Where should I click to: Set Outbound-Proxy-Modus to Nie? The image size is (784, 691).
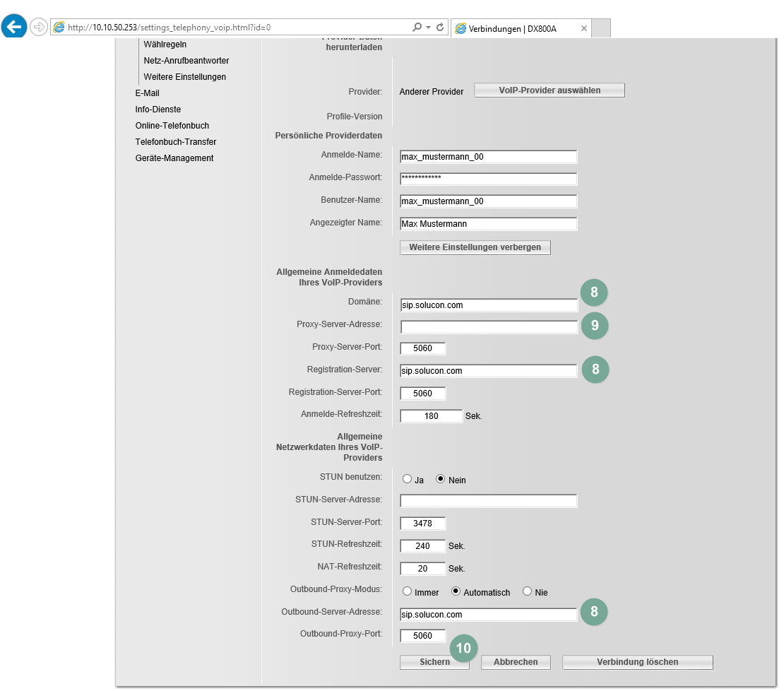(527, 592)
